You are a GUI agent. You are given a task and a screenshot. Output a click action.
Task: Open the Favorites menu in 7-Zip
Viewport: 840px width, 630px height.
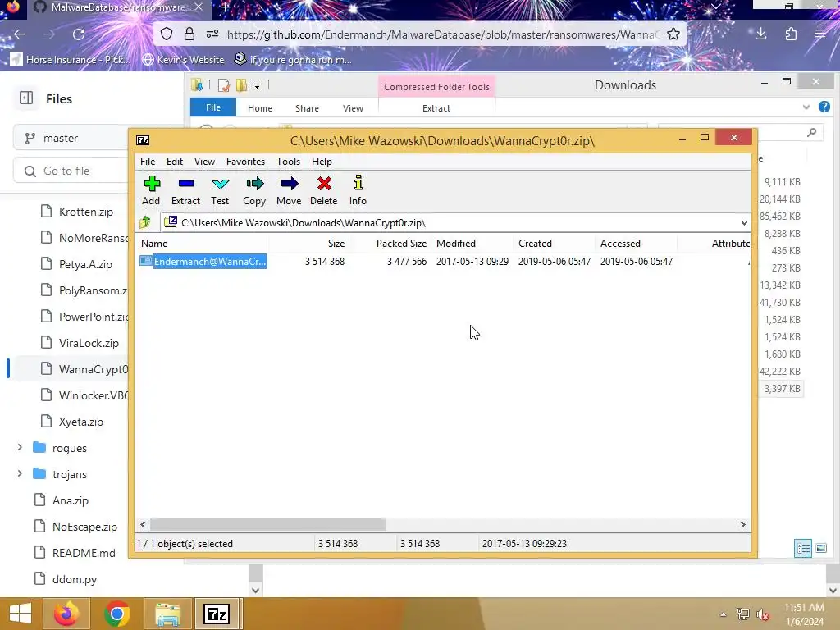click(245, 162)
